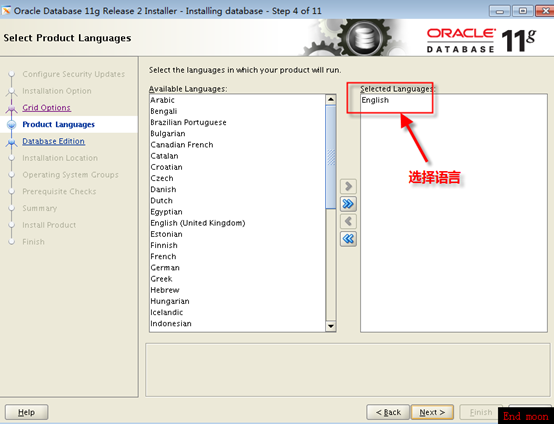Select English in Selected Languages list

[x=454, y=100]
